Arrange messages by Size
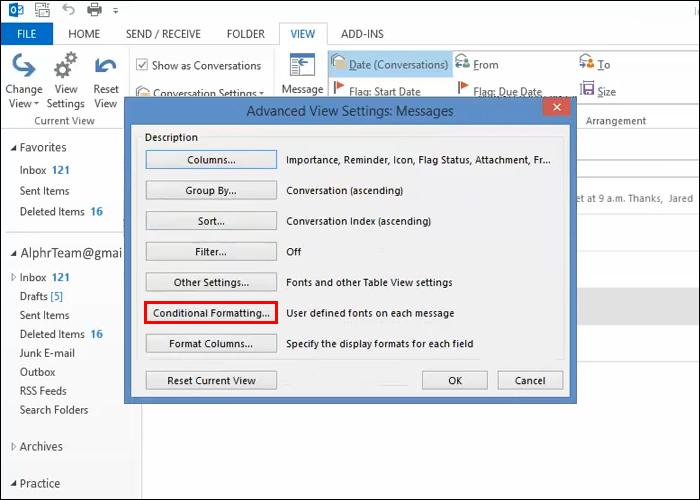Viewport: 700px width, 500px height. pyautogui.click(x=598, y=91)
